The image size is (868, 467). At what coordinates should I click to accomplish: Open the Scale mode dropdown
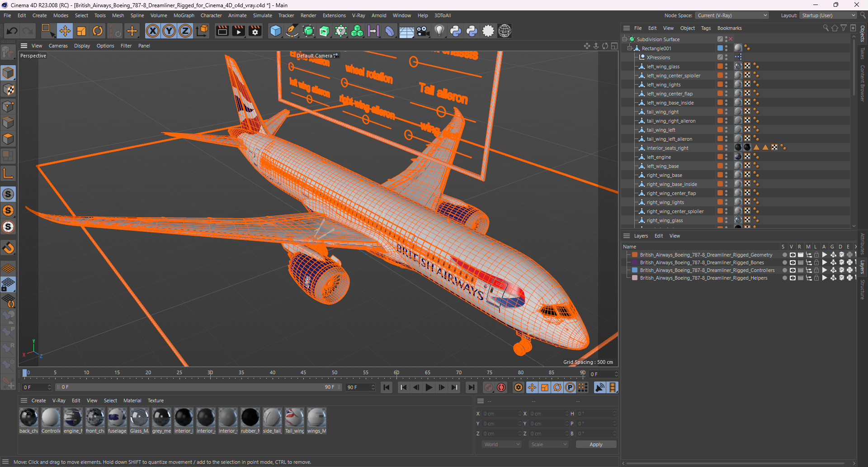point(548,444)
